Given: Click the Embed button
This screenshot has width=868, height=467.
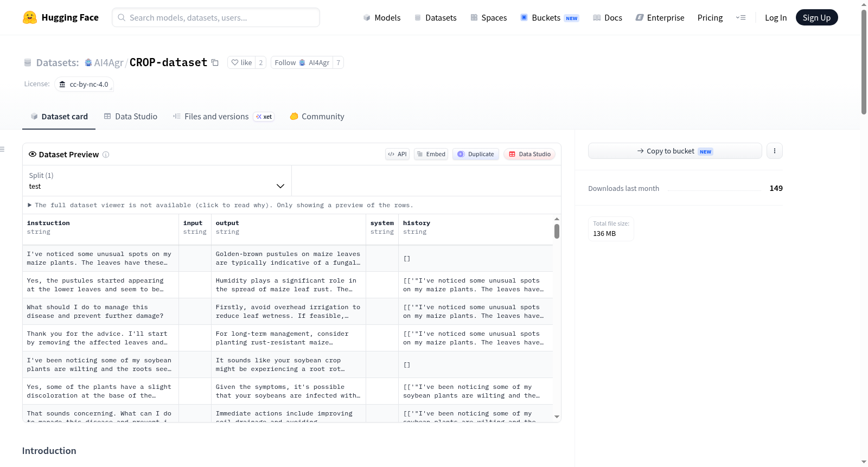Looking at the screenshot, I should point(431,154).
